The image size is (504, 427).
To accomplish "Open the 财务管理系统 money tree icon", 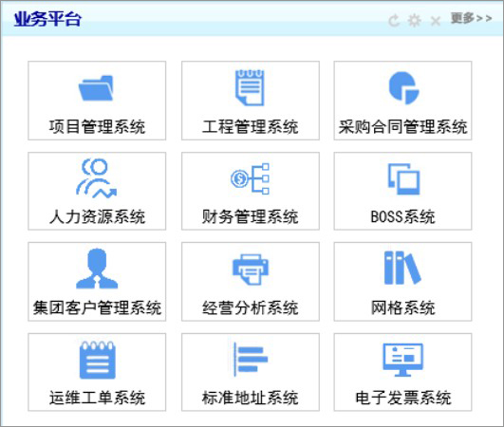I will [x=250, y=178].
